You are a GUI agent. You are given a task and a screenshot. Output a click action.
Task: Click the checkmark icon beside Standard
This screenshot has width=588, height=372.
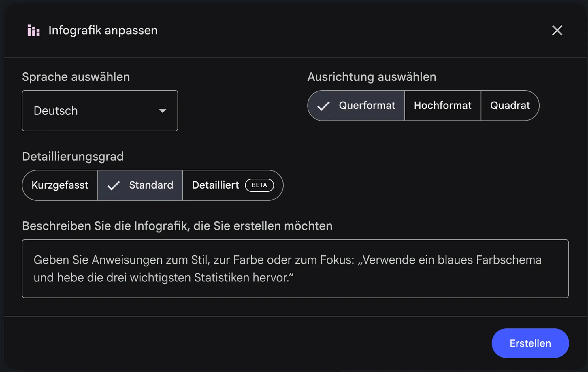coord(113,185)
